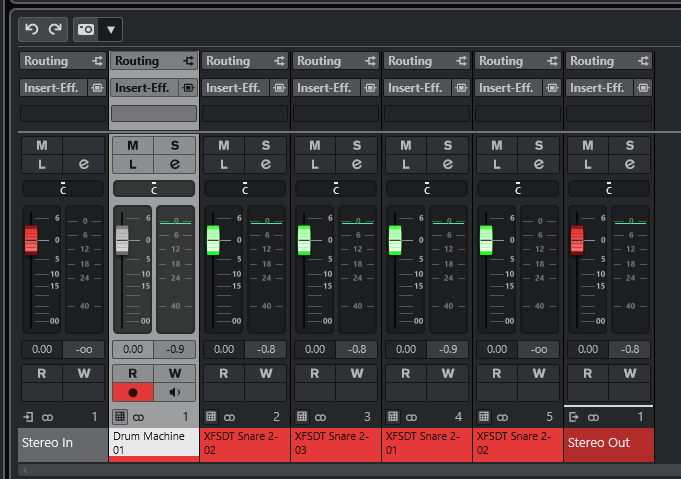The height and width of the screenshot is (479, 681).
Task: Click green fader on XFSDT Snare 2-03
Action: (x=304, y=240)
